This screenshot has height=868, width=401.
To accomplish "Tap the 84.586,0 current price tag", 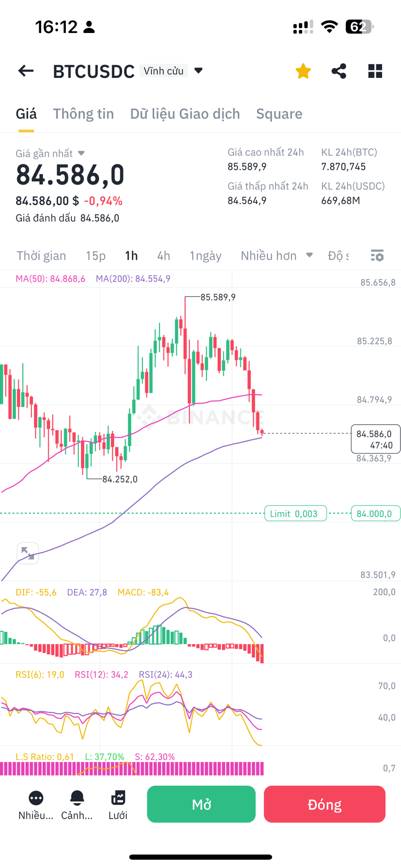I will pos(375,439).
